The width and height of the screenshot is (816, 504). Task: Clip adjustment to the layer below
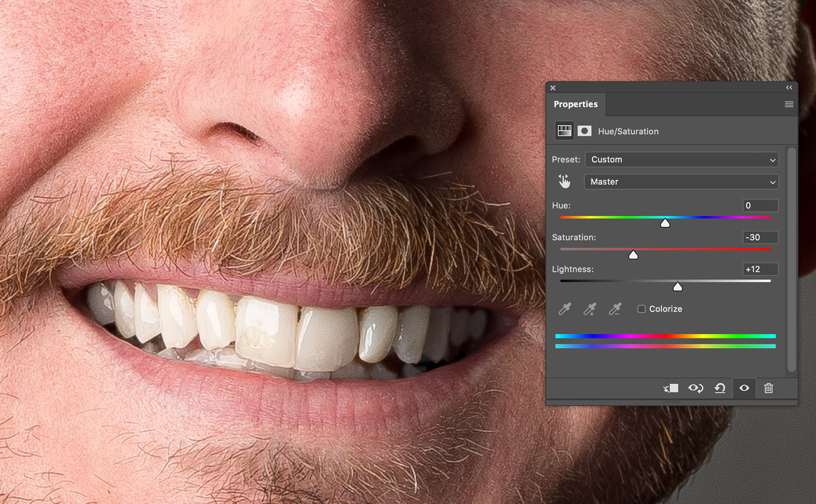tap(671, 388)
